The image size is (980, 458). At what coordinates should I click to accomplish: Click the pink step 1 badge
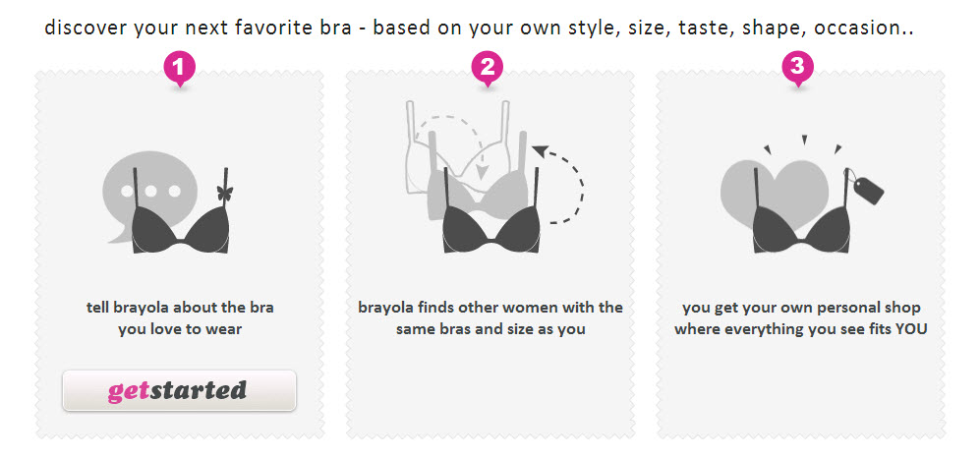179,68
